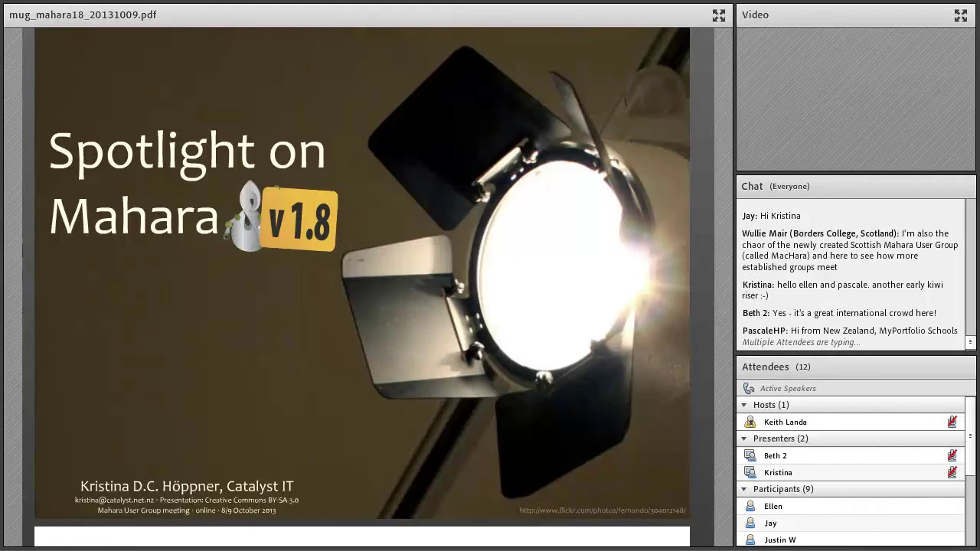Select Justin W in the attendee list
The image size is (980, 551).
pos(851,540)
